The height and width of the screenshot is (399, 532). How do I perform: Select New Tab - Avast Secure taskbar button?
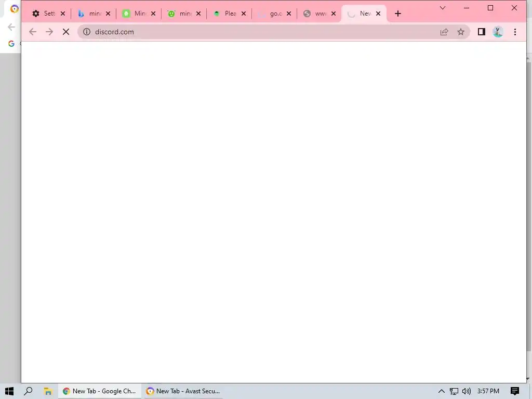183,391
